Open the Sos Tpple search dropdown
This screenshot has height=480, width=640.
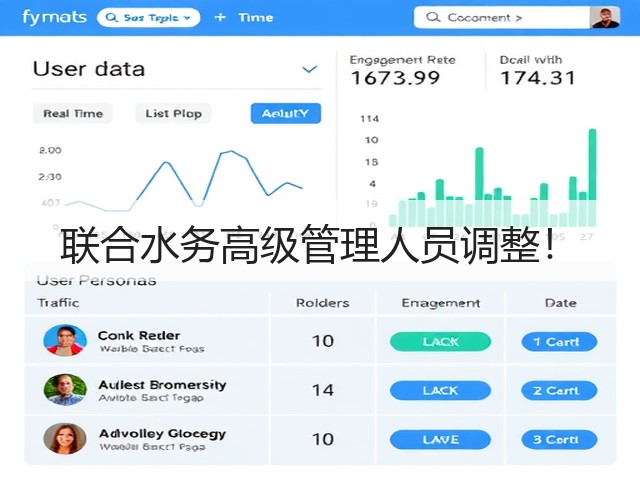(x=149, y=18)
